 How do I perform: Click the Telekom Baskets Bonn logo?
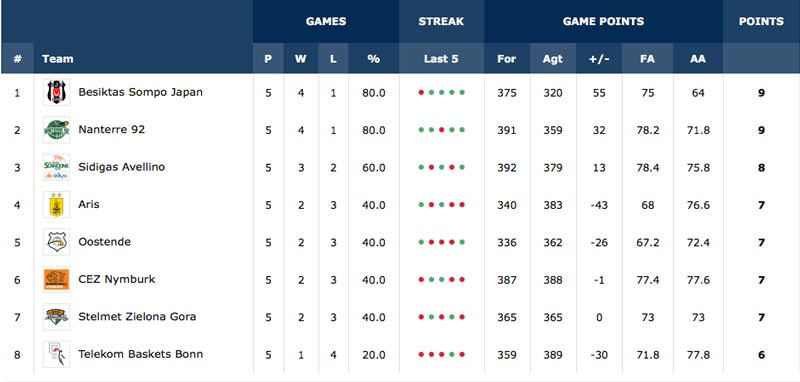[56, 354]
